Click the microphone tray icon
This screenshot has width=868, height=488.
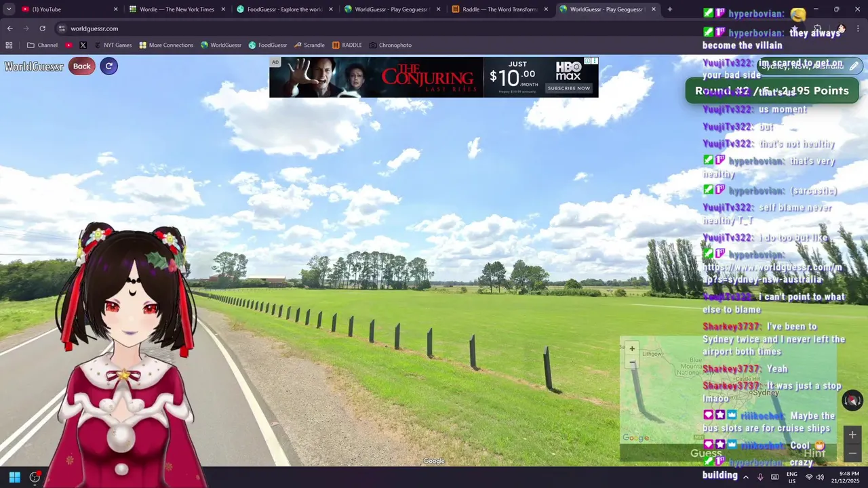759,477
